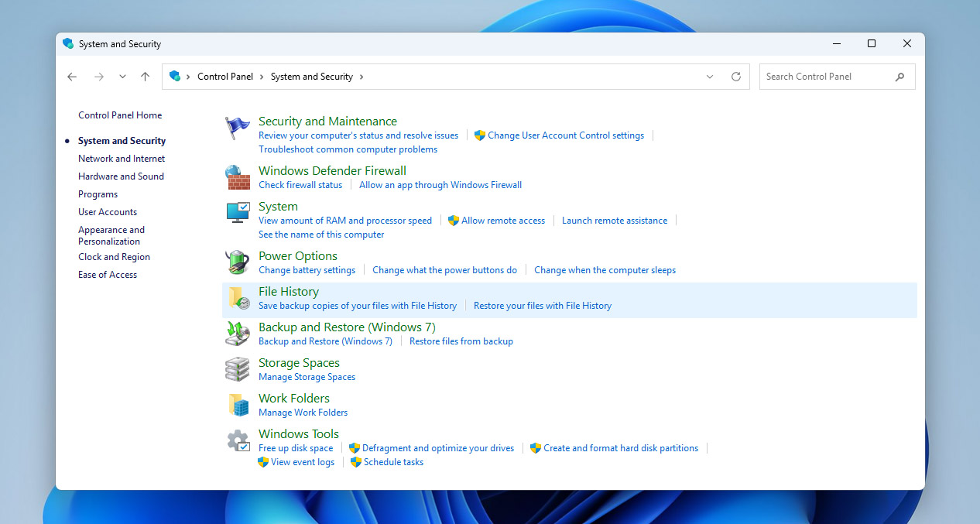980x524 pixels.
Task: Click System and Security in the address breadcrumb
Action: pyautogui.click(x=312, y=77)
